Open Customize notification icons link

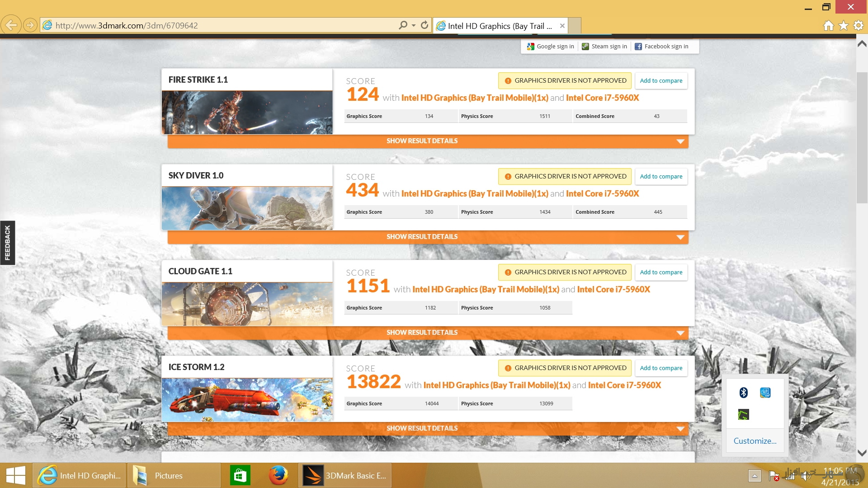click(755, 441)
